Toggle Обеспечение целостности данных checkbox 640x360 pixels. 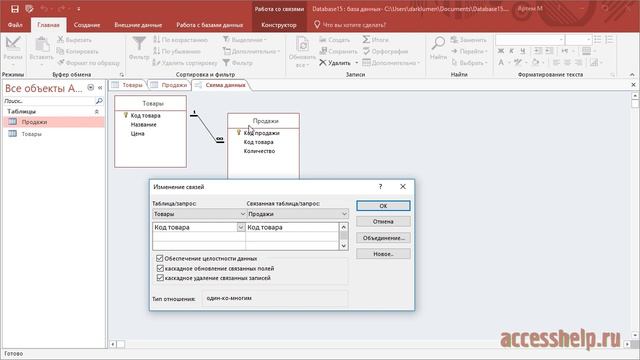160,258
